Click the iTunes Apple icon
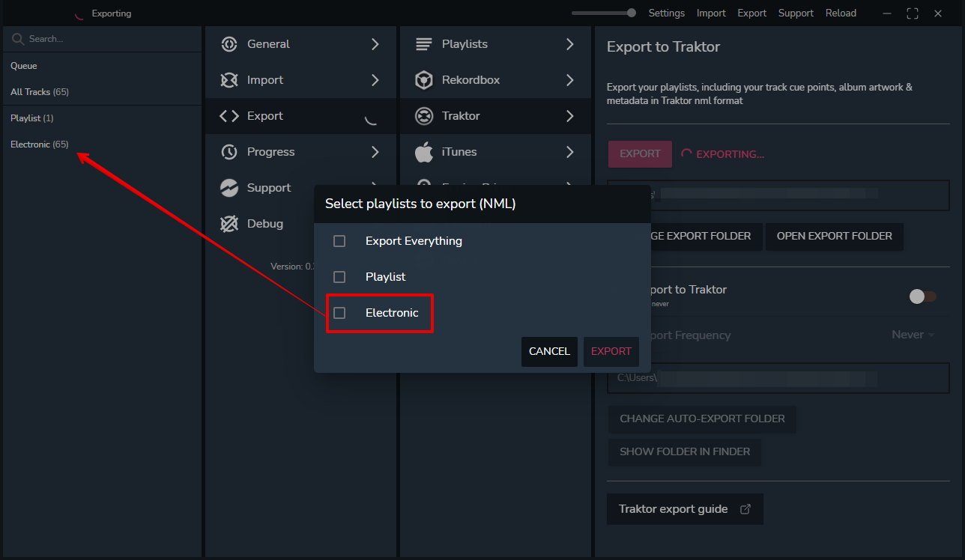This screenshot has width=965, height=560. click(x=424, y=152)
